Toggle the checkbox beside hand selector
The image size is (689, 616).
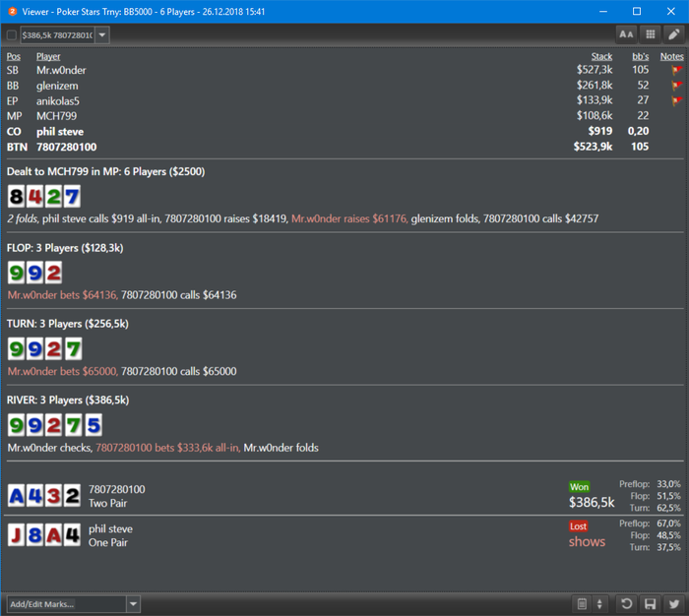pyautogui.click(x=12, y=35)
